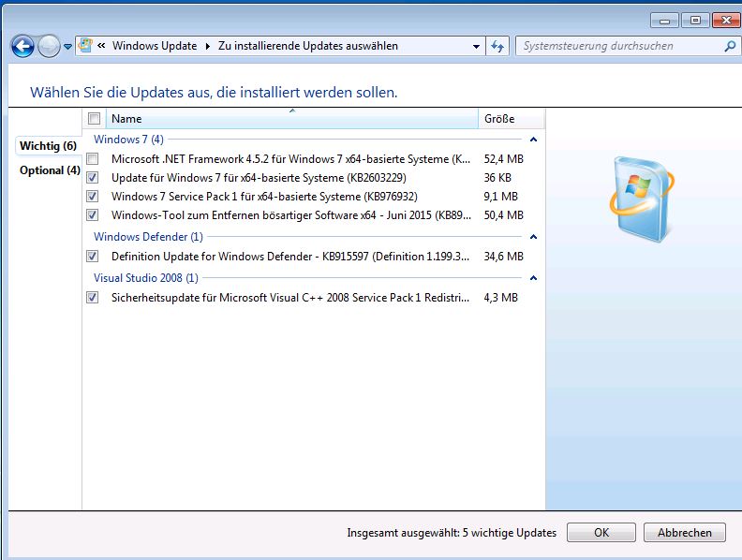Select Definition Update for Windows Defender row

click(313, 257)
